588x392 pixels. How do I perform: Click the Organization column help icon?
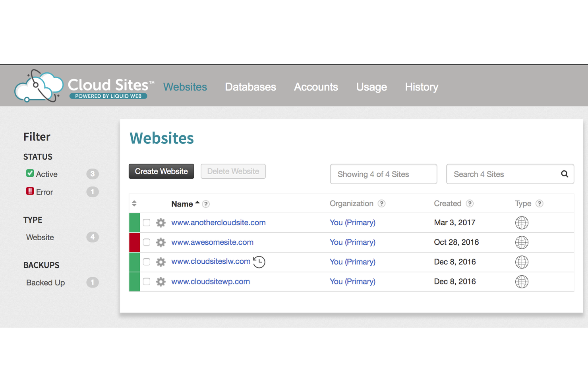pos(381,203)
